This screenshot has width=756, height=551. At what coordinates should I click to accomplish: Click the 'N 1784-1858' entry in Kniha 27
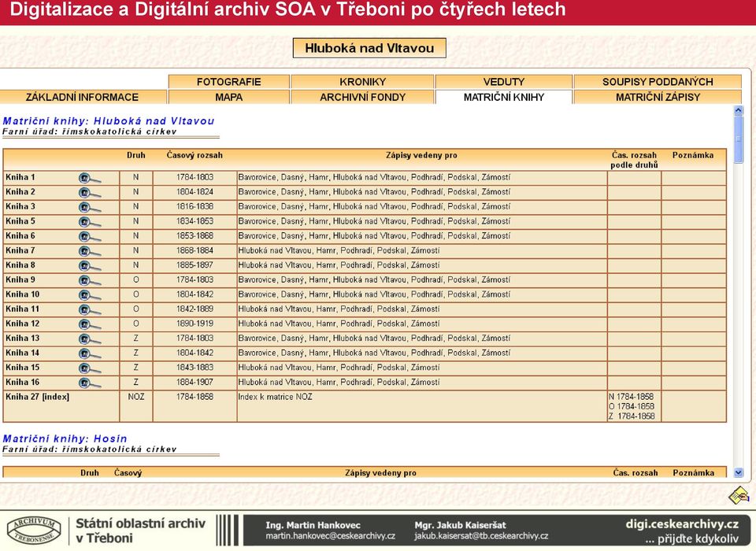631,397
